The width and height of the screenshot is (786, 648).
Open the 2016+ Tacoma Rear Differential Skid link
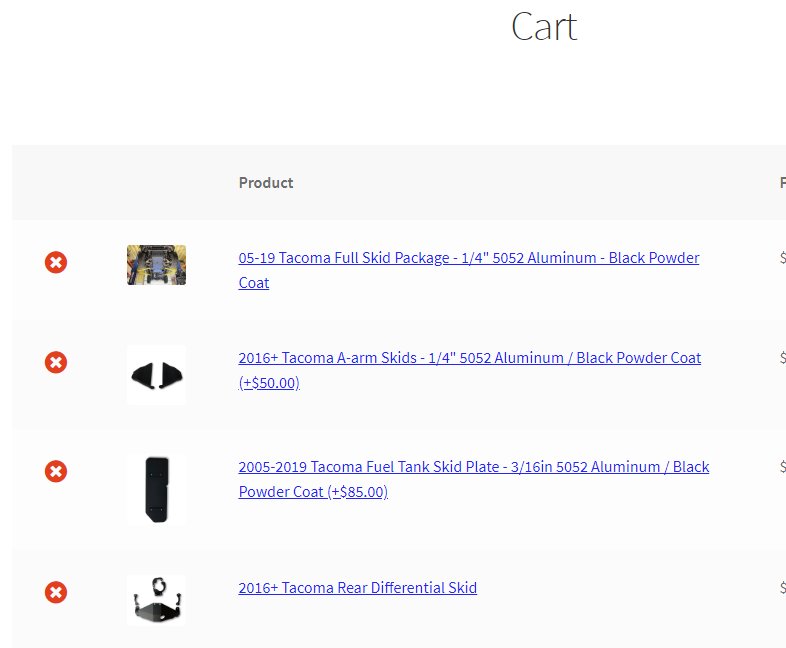pos(357,587)
